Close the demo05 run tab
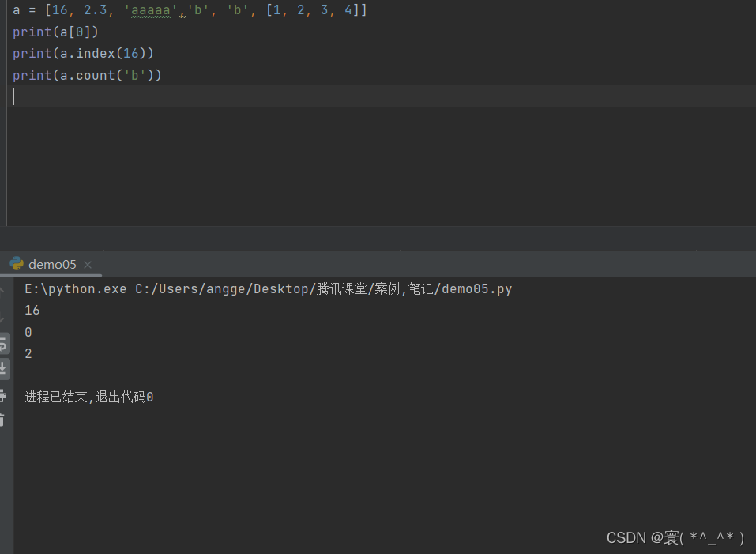 click(88, 265)
